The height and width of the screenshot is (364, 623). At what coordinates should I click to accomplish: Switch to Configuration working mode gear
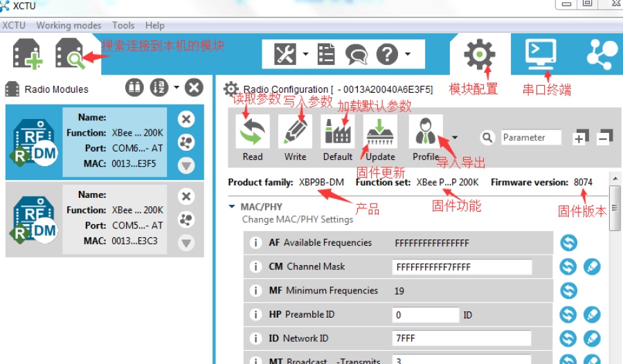[479, 55]
